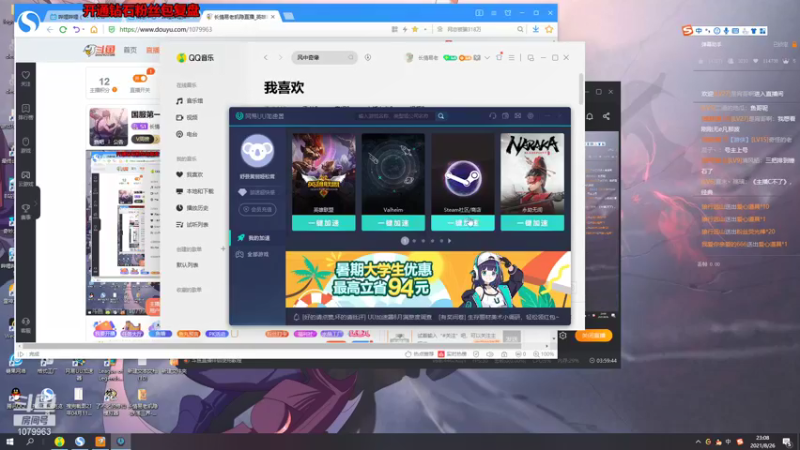800x450 pixels.
Task: Click the browser home icon
Action: [x=94, y=30]
